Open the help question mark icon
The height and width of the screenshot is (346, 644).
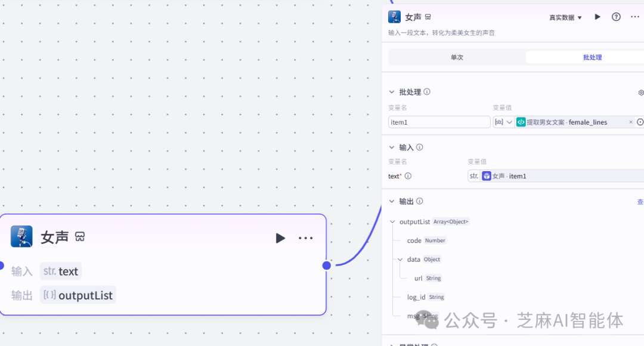[x=616, y=17]
